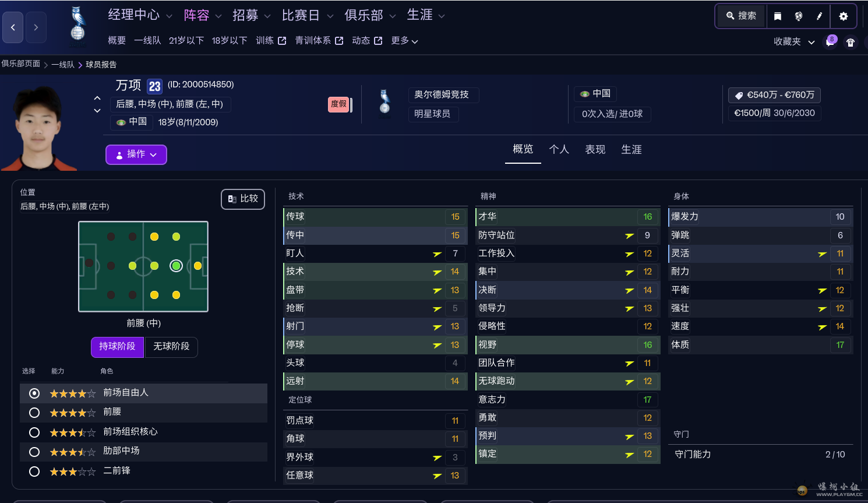
Task: Click the shirt kit icon beside favorites
Action: (849, 41)
